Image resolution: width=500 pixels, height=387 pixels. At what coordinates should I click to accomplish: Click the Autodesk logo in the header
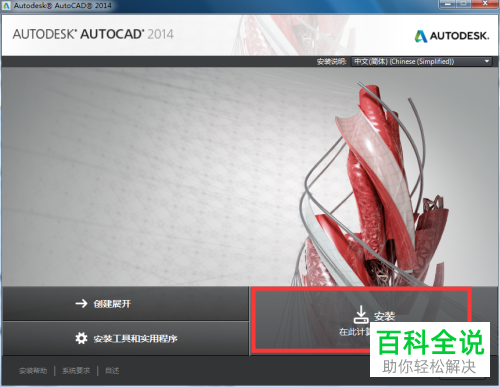pyautogui.click(x=452, y=36)
